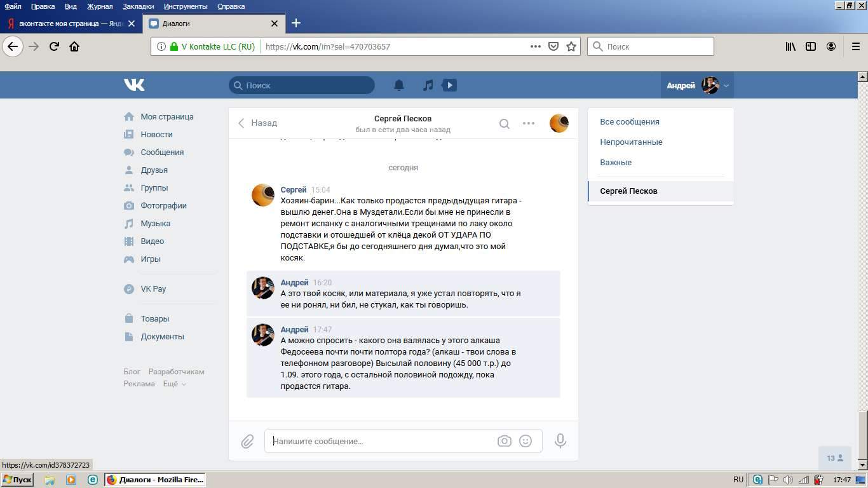
Task: Expand the Ещё footer dropdown
Action: (x=175, y=384)
